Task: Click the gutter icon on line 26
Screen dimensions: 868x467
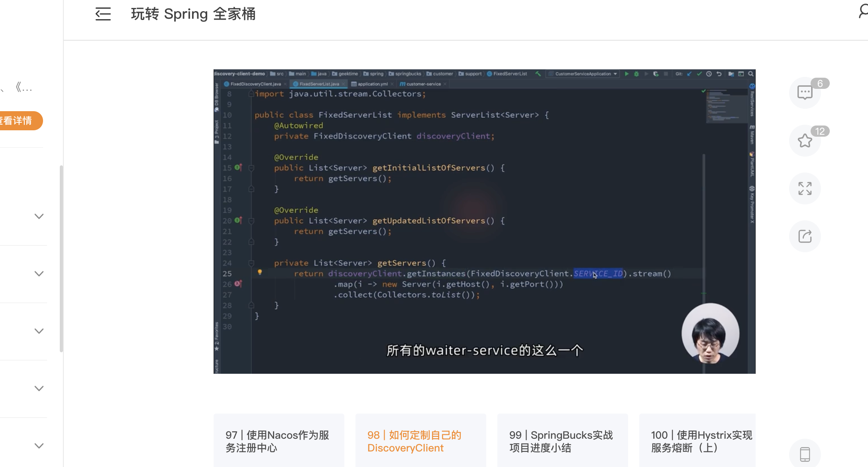Action: tap(238, 284)
